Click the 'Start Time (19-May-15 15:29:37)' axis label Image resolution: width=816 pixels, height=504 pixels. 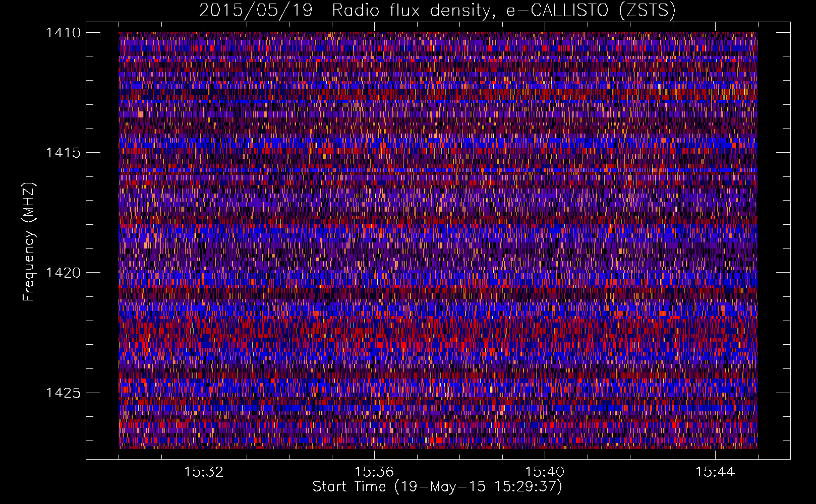(437, 487)
